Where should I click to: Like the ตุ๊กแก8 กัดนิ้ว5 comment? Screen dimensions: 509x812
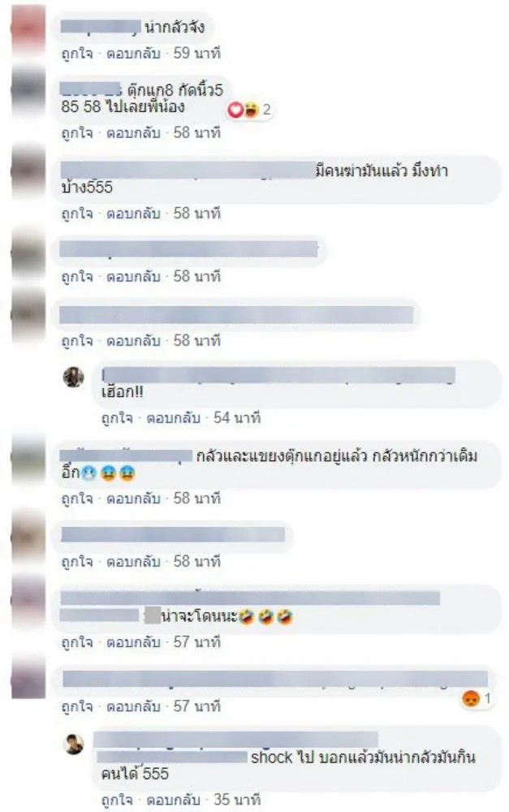[x=77, y=133]
